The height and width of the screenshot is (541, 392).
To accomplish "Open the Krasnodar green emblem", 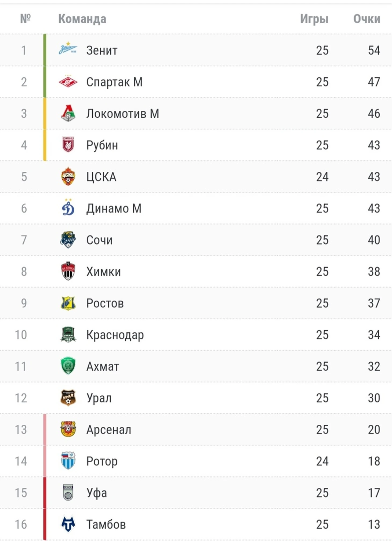I will pos(68,334).
